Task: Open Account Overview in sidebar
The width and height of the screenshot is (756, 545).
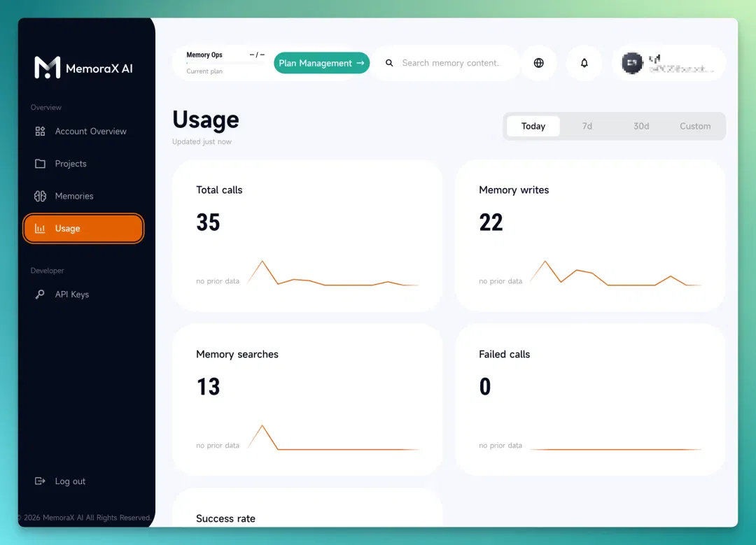Action: click(x=83, y=131)
